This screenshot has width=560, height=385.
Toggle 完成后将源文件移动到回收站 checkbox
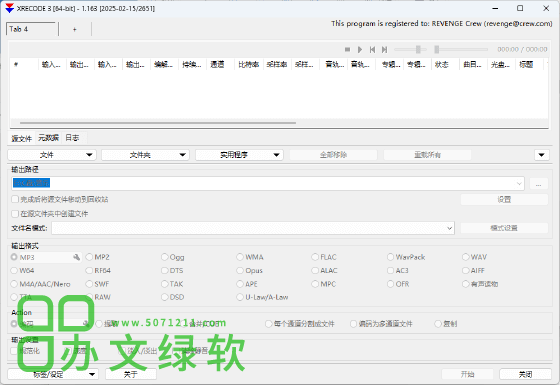click(60, 199)
